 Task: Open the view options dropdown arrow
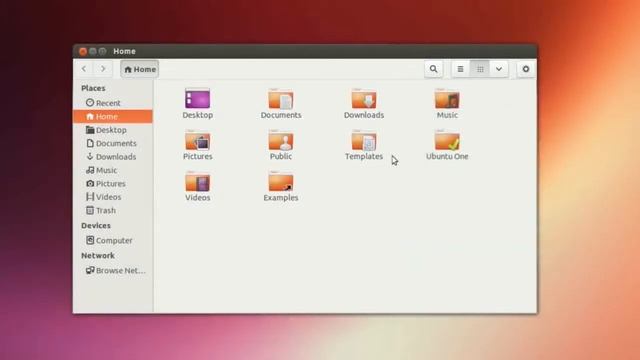[x=499, y=69]
